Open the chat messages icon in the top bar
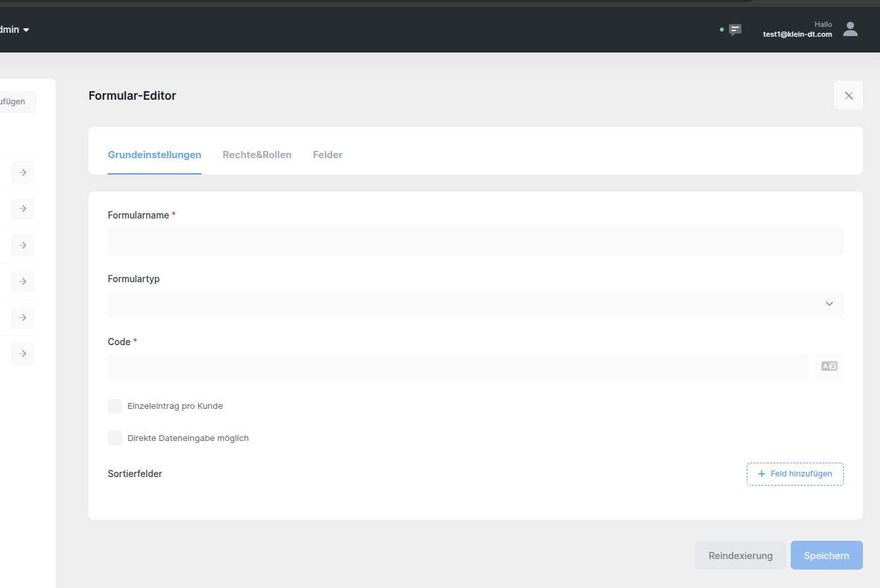This screenshot has width=880, height=588. [735, 30]
